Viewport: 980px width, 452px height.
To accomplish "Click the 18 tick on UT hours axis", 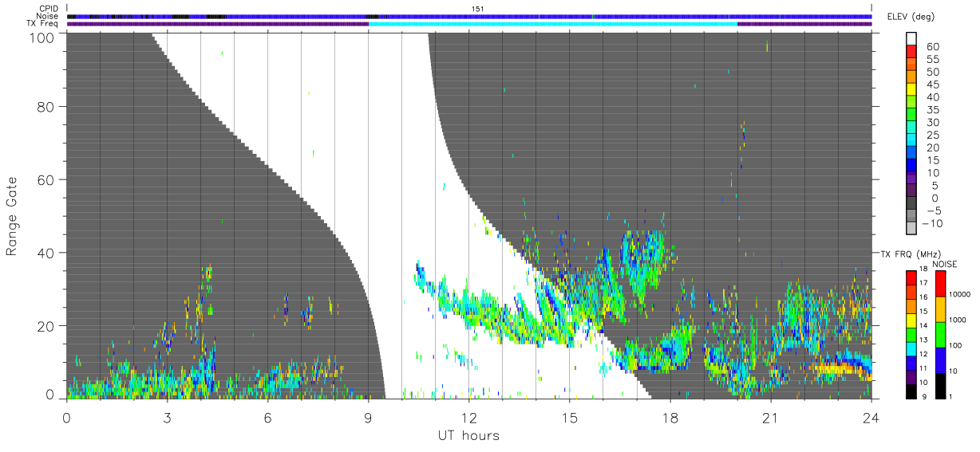I will pyautogui.click(x=670, y=416).
